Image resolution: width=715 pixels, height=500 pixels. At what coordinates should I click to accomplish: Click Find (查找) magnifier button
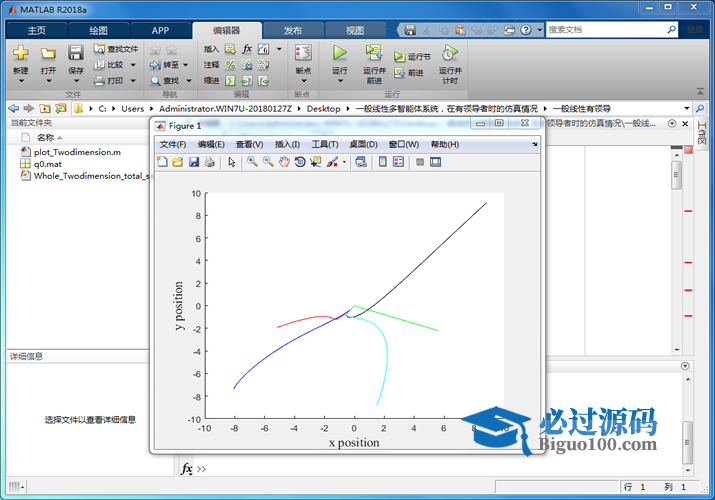[165, 81]
